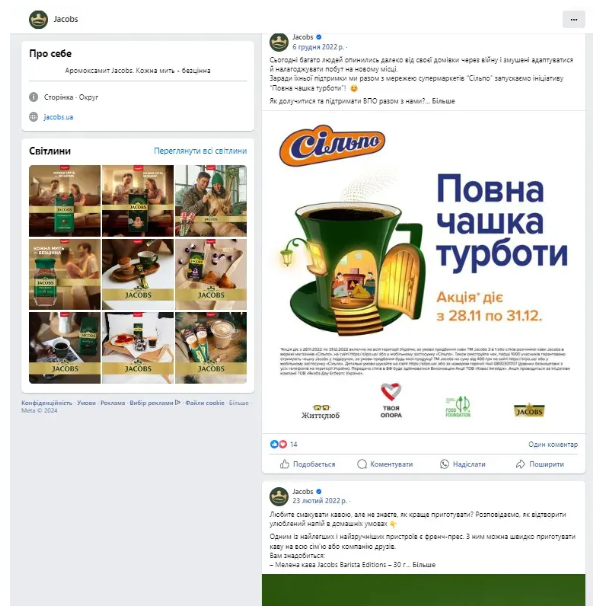This screenshot has width=602, height=615.
Task: Open the first photo thumbnail in Світлини
Action: click(x=65, y=201)
